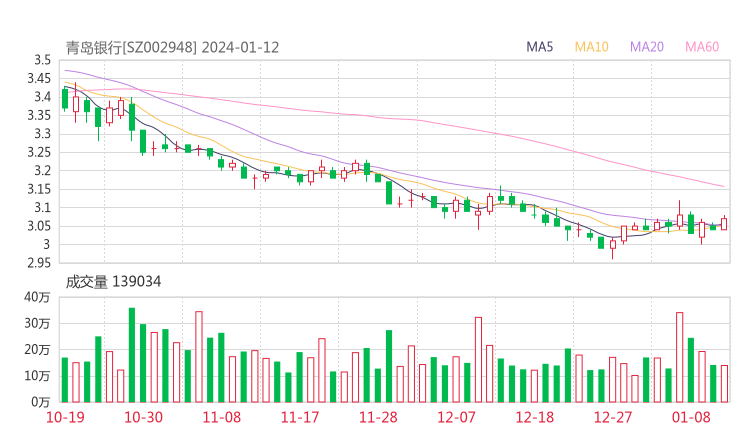Click the 成交量 139034 volume label
This screenshot has height=440, width=740.
113,282
